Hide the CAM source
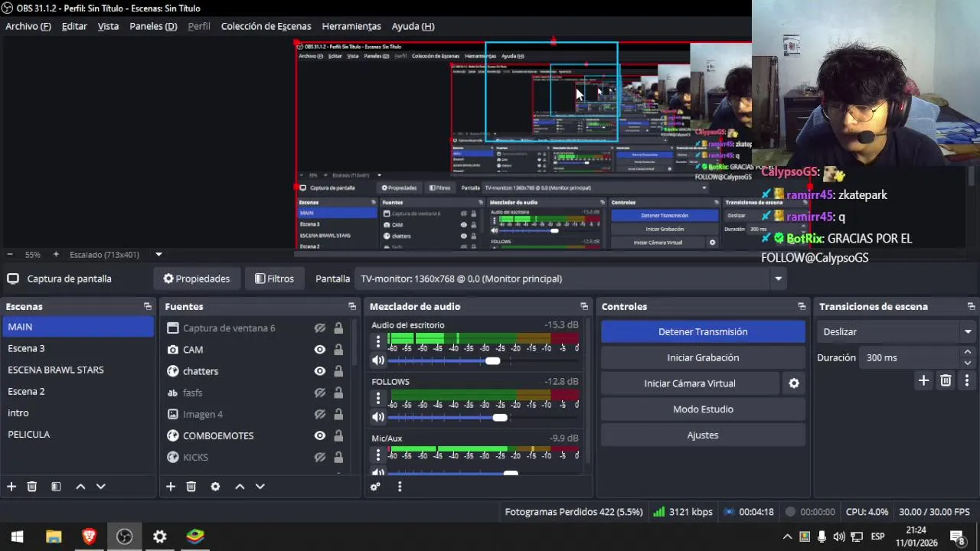 click(320, 350)
